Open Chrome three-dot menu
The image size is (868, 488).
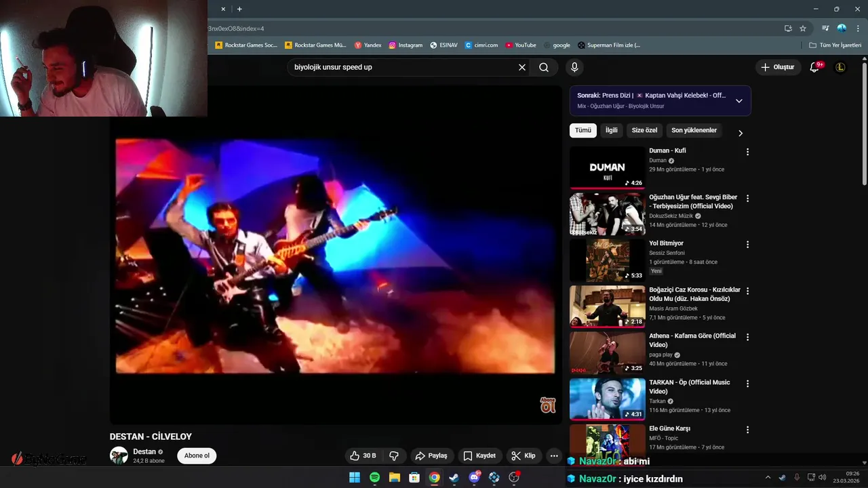point(856,28)
